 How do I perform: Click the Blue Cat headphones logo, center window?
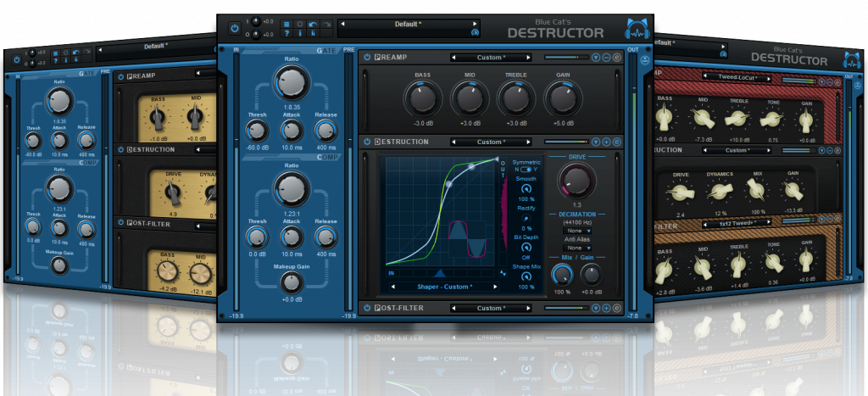pyautogui.click(x=637, y=30)
